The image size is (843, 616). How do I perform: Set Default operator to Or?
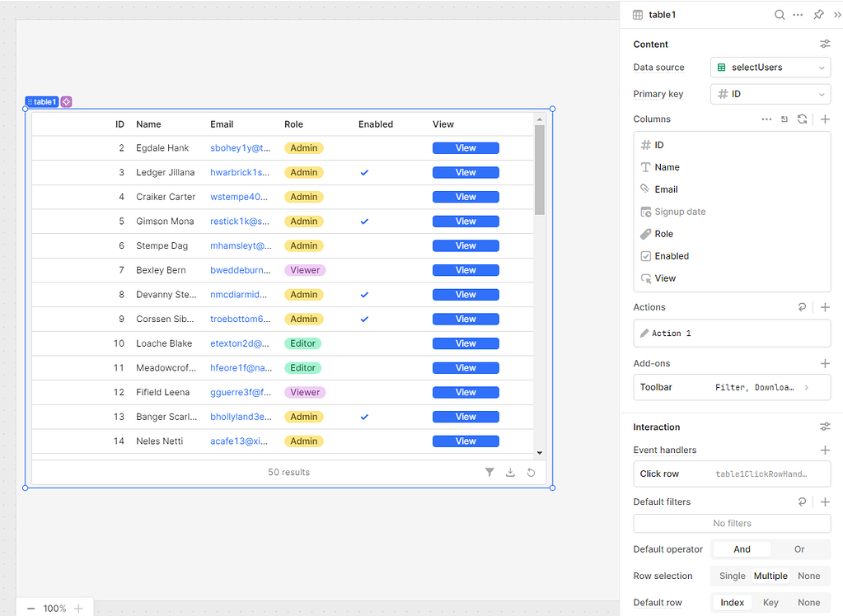point(799,549)
